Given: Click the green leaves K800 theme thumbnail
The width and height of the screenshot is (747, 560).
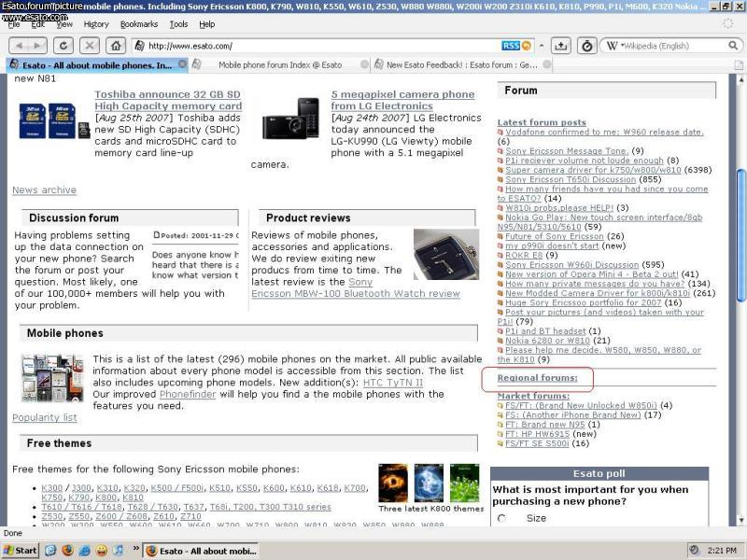Looking at the screenshot, I should pos(464,483).
